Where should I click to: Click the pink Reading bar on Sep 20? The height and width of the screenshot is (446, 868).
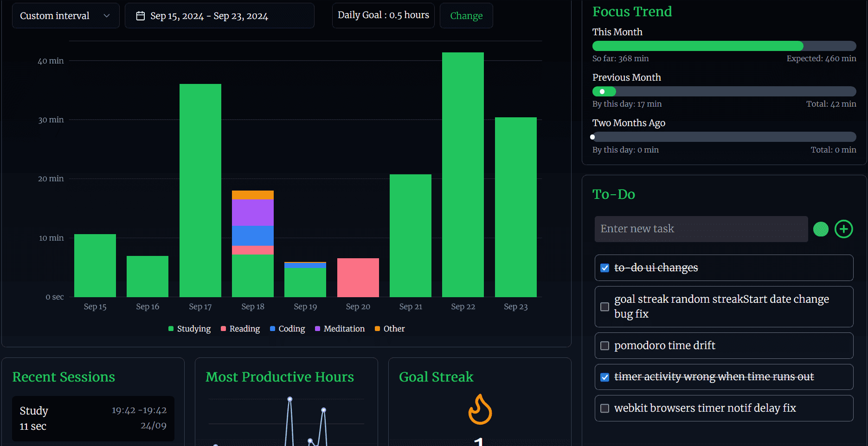(x=358, y=278)
